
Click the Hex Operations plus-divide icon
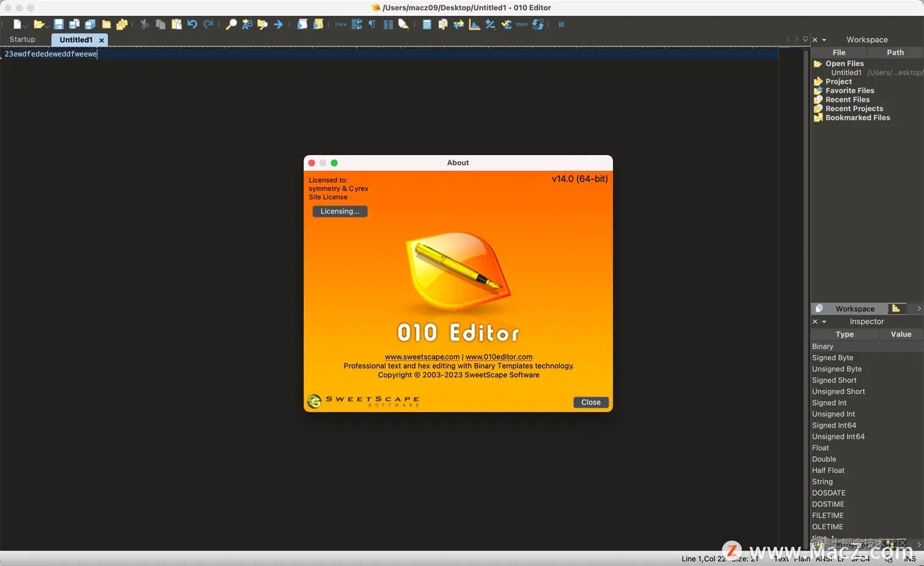pos(490,24)
